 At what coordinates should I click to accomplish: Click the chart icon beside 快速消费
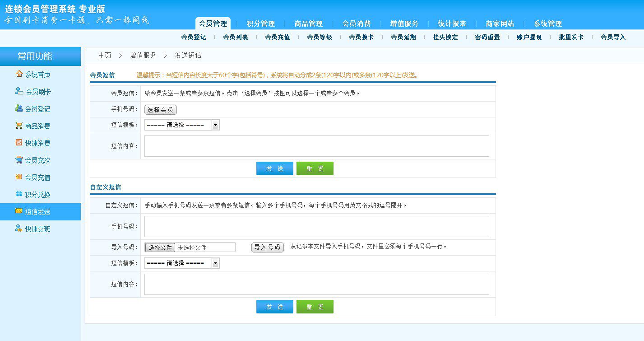19,143
